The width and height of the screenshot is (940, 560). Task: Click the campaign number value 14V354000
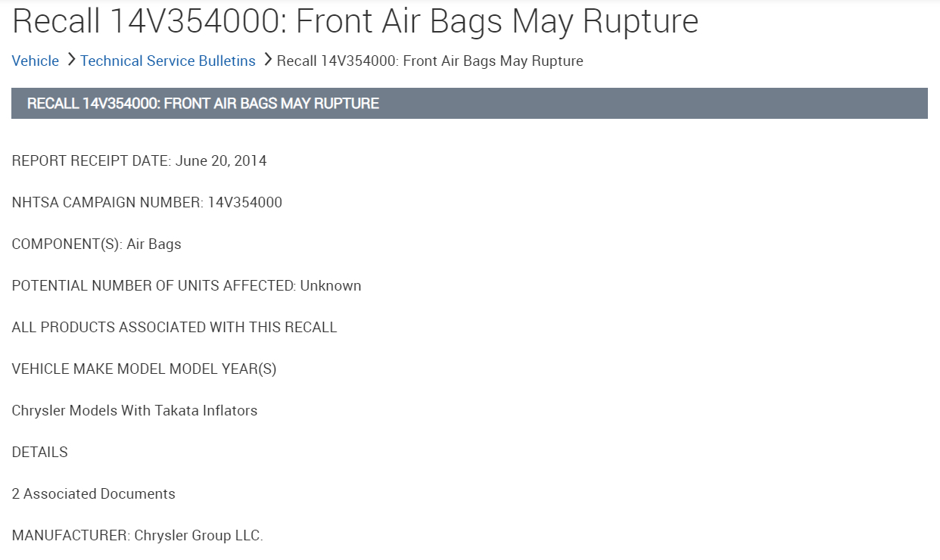tap(245, 203)
